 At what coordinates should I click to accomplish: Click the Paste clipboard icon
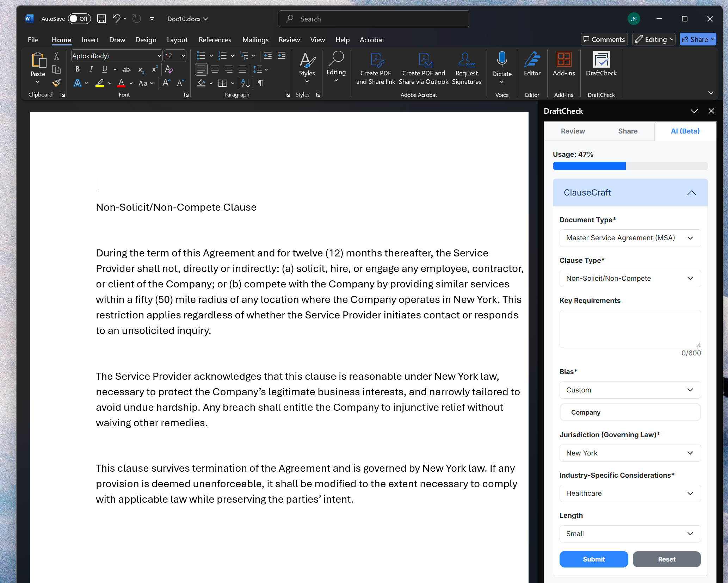38,60
